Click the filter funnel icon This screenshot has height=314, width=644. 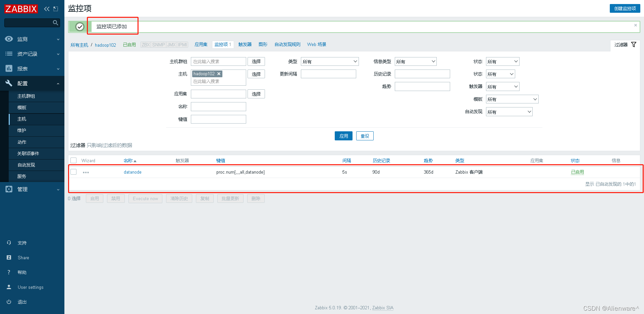634,44
